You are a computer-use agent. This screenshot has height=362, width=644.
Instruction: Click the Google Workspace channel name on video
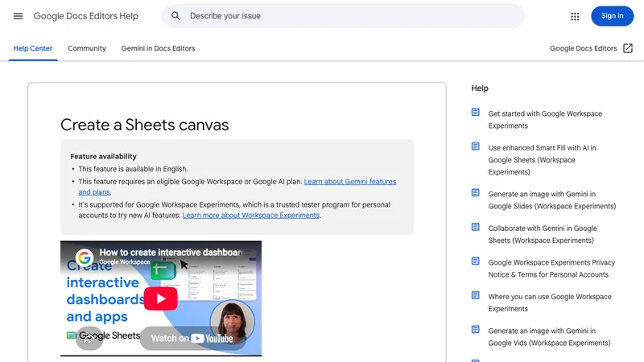point(125,262)
